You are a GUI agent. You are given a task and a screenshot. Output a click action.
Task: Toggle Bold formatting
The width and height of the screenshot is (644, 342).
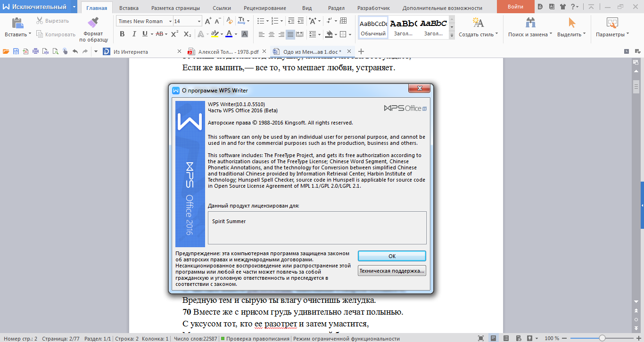point(122,34)
